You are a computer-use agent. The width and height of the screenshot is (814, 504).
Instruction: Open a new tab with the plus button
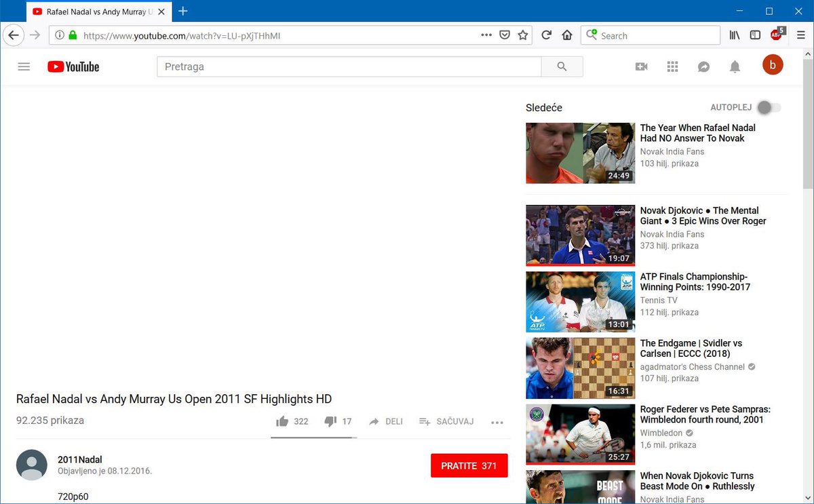pos(182,11)
